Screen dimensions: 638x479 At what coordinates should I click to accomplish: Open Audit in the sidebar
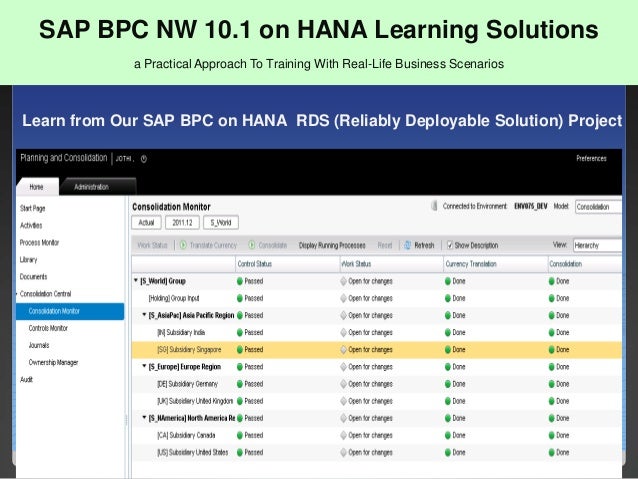26,379
